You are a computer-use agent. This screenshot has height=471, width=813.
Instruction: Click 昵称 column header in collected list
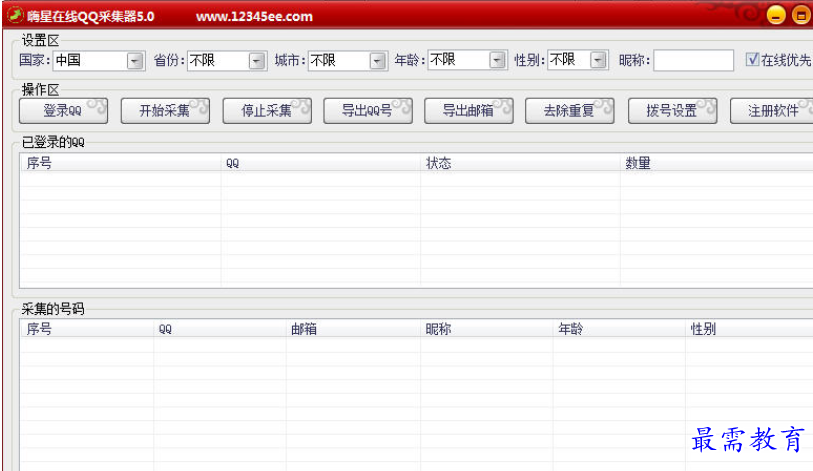click(486, 329)
